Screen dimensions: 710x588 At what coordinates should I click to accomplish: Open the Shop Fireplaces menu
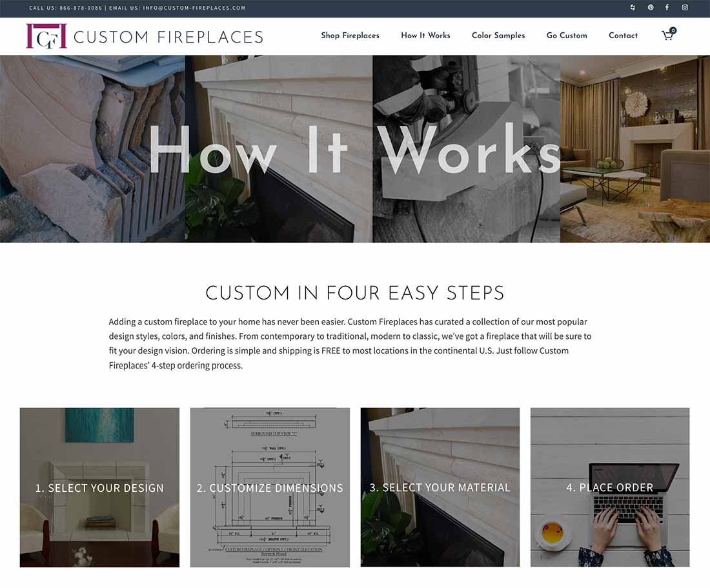pyautogui.click(x=350, y=35)
